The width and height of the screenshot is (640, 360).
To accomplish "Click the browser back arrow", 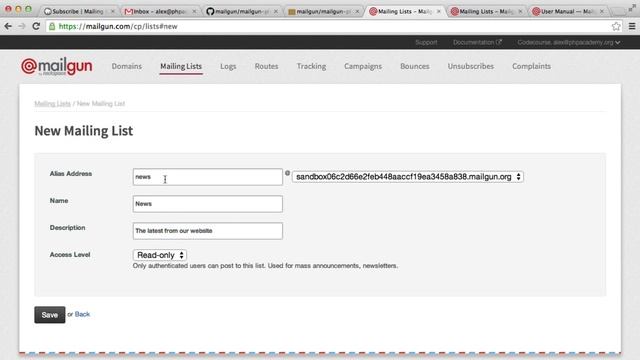I will (x=8, y=26).
